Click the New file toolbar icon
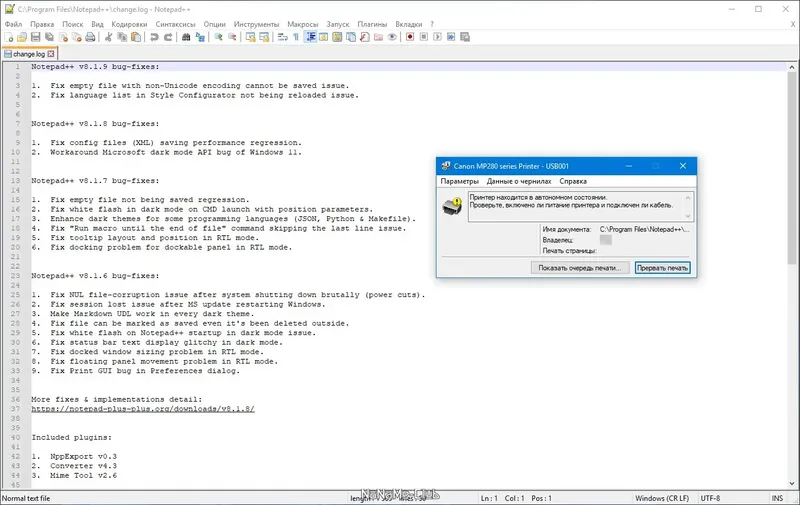 click(9, 37)
